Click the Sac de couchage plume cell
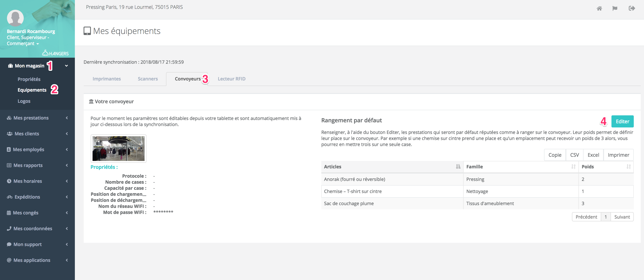644x280 pixels. coord(392,203)
